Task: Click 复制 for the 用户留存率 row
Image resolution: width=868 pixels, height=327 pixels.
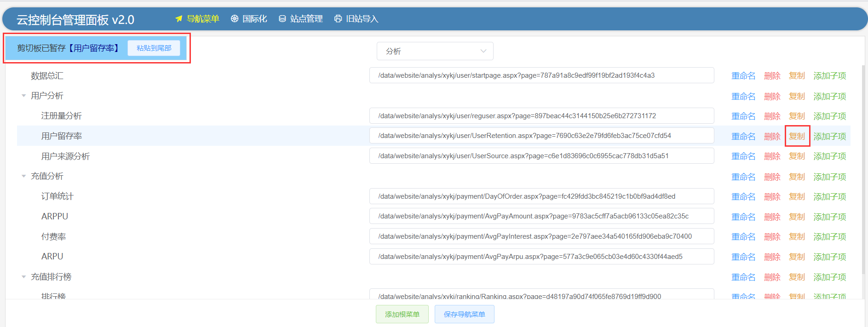Action: pos(797,137)
